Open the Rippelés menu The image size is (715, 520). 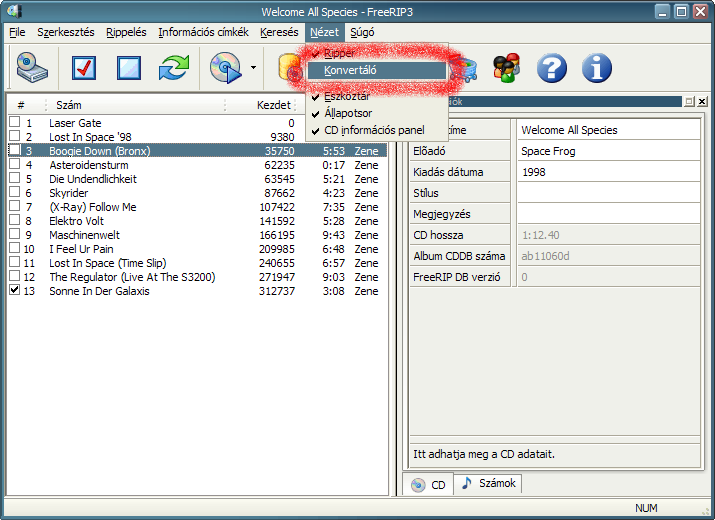[126, 32]
